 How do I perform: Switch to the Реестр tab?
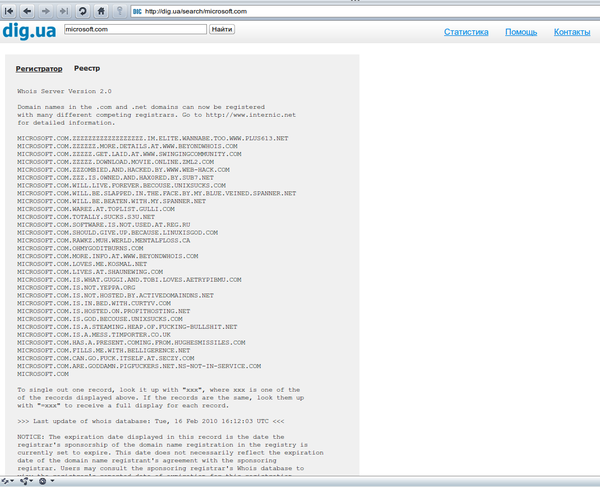click(87, 68)
